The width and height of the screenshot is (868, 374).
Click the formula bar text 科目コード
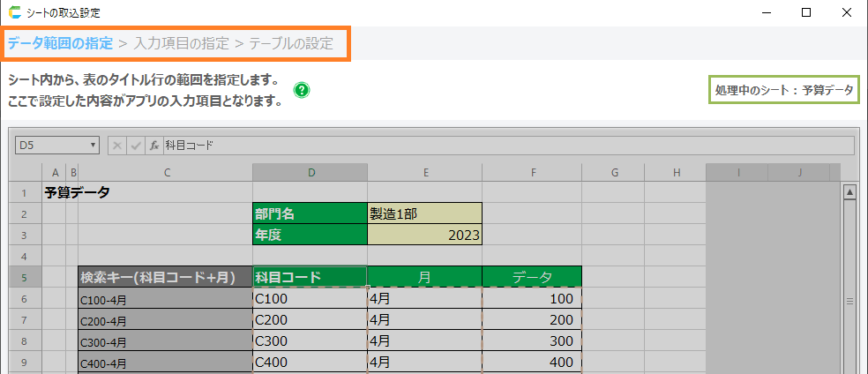(190, 146)
